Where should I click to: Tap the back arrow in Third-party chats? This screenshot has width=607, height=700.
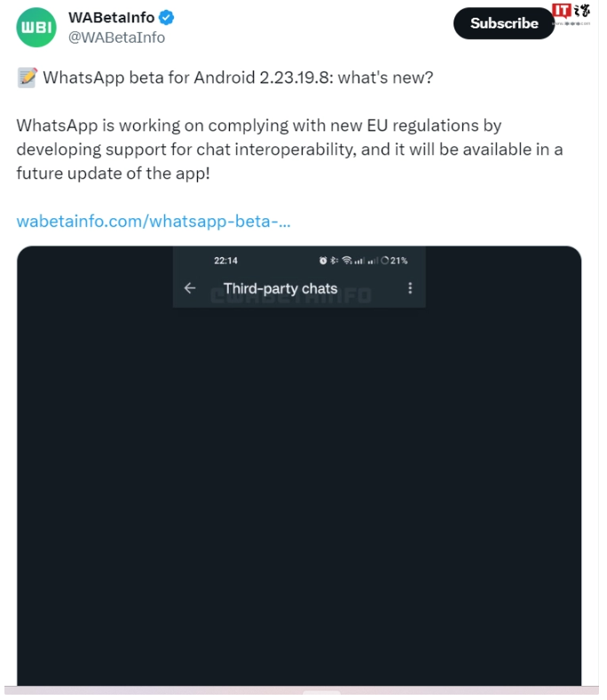click(190, 288)
